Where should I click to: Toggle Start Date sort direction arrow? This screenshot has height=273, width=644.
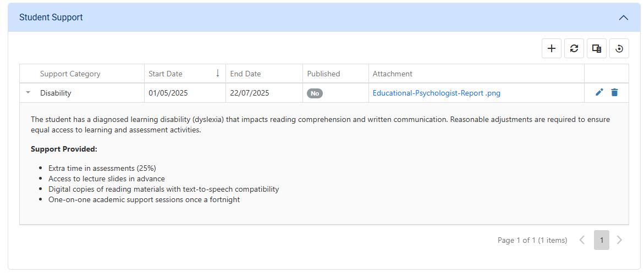[x=218, y=74]
